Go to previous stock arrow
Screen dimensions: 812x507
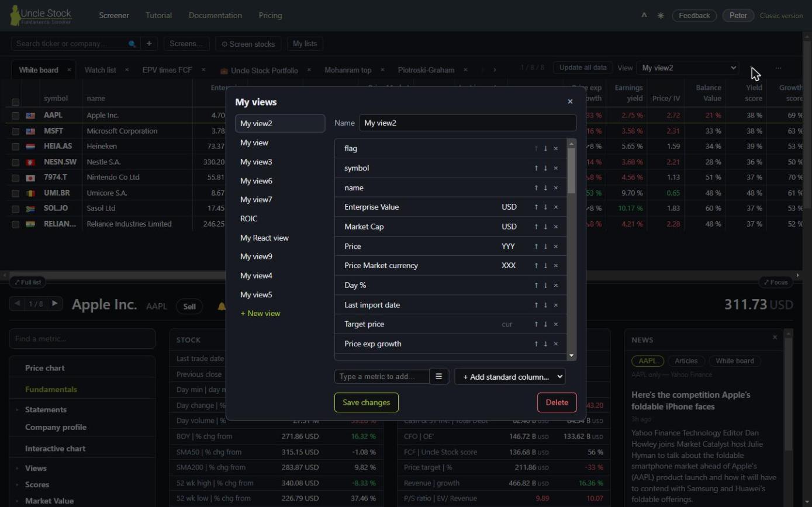click(x=18, y=303)
